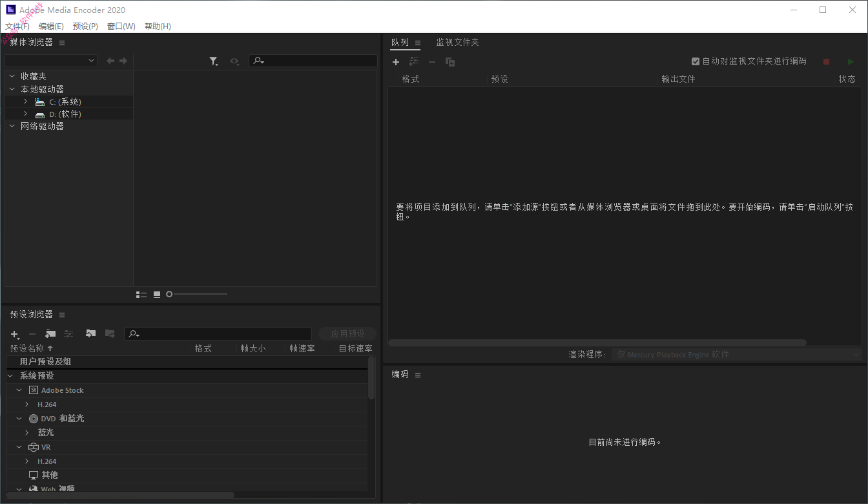Screen dimensions: 868x504
Task: Click the Adobe Stock St icon
Action: (x=34, y=390)
